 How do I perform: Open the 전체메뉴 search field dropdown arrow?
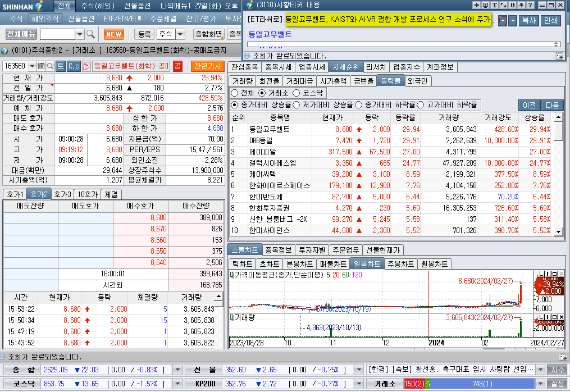coord(80,35)
